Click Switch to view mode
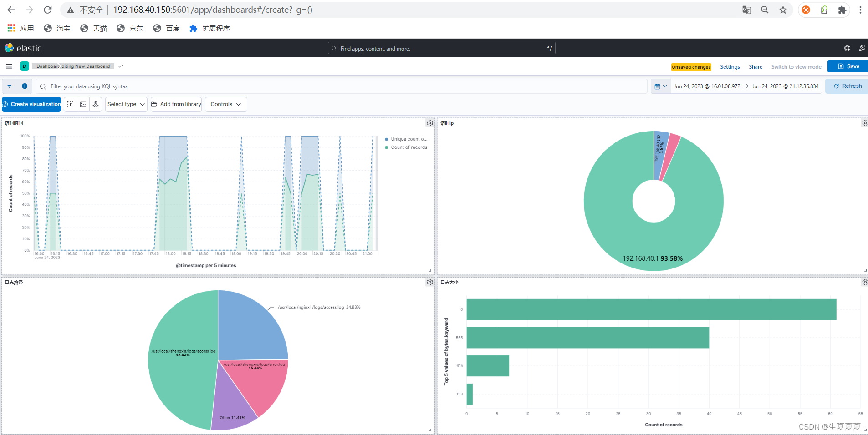This screenshot has height=435, width=868. tap(796, 67)
